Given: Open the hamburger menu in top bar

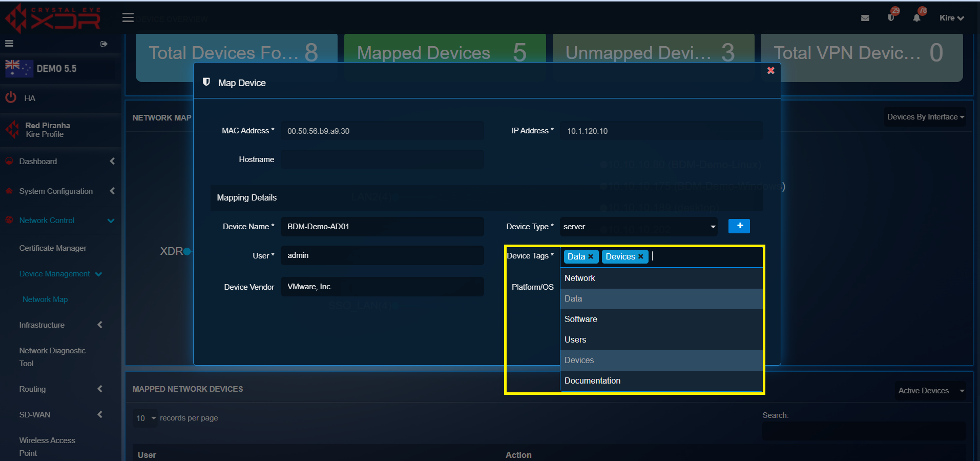Looking at the screenshot, I should click(x=128, y=18).
